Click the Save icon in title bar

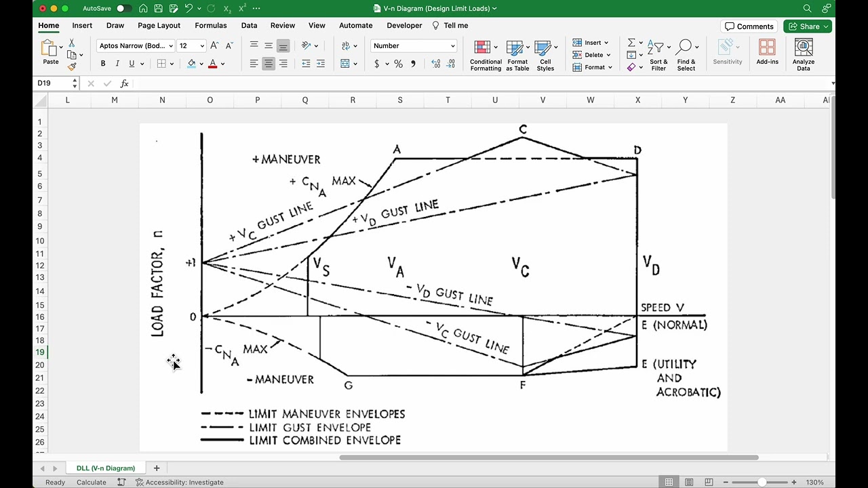(x=158, y=8)
